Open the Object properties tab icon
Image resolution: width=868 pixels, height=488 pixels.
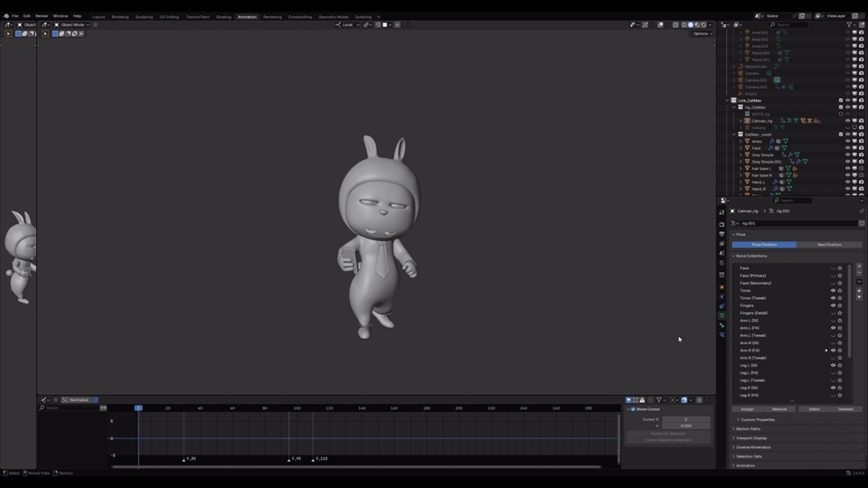point(722,287)
